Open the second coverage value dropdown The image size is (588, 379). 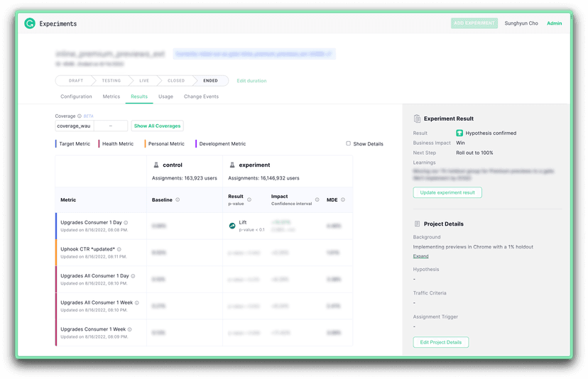[x=111, y=126]
